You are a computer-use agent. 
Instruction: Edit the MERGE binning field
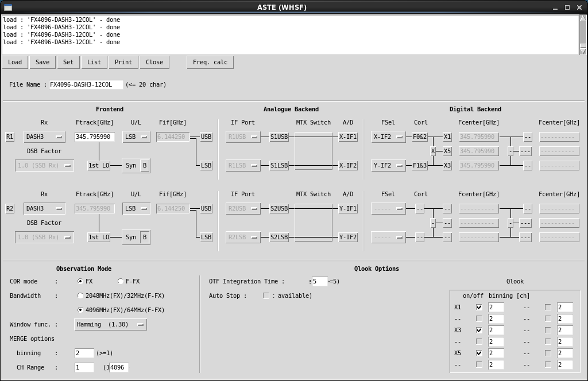(x=84, y=353)
